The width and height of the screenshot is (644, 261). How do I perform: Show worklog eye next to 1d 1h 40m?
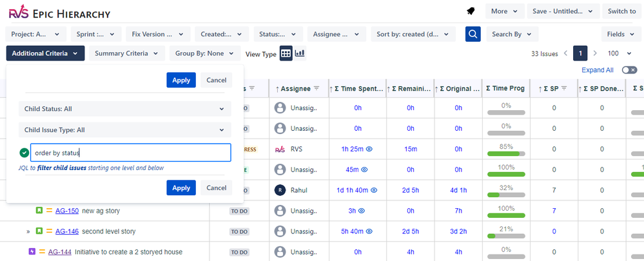pyautogui.click(x=374, y=190)
